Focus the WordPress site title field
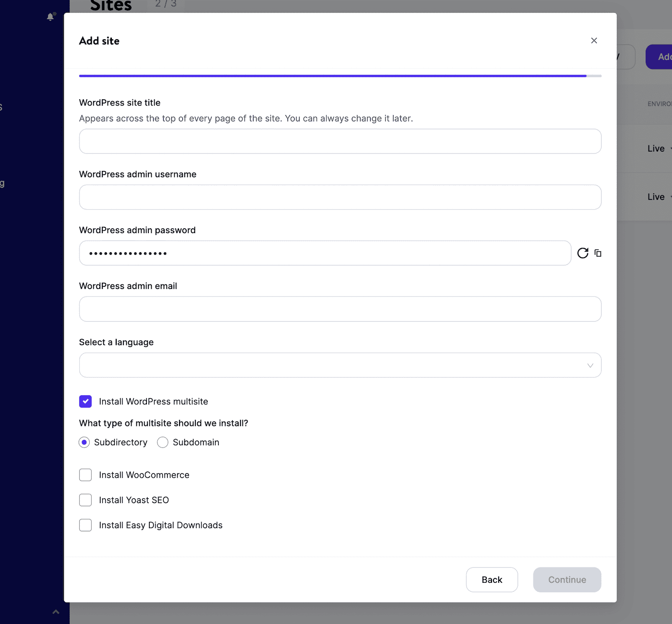The height and width of the screenshot is (624, 672). pyautogui.click(x=340, y=141)
